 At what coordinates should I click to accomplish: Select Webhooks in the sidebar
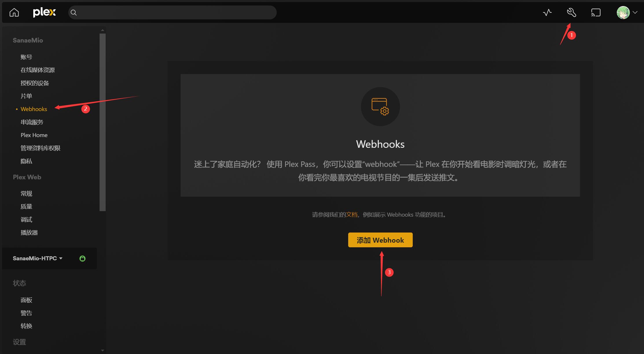34,109
